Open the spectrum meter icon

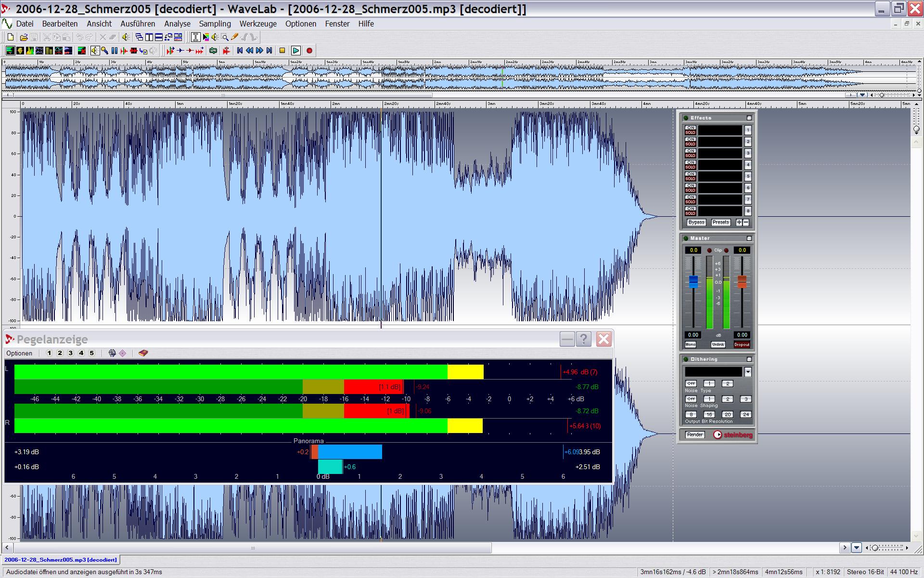(30, 51)
